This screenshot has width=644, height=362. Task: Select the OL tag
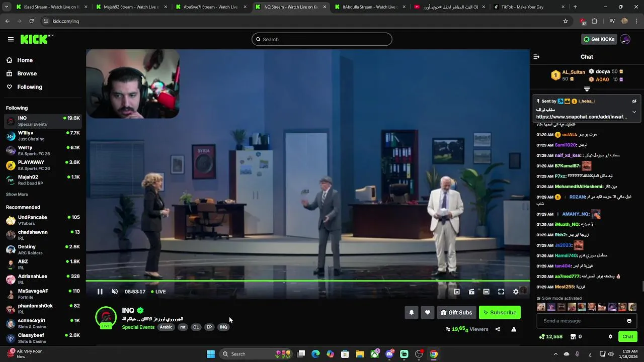(196, 327)
